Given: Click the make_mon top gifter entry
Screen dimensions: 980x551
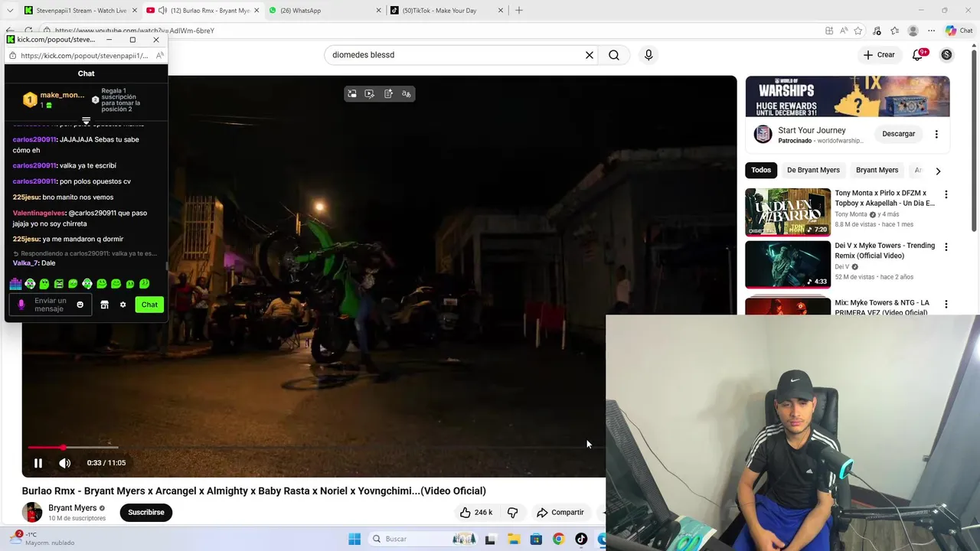Looking at the screenshot, I should (x=54, y=99).
